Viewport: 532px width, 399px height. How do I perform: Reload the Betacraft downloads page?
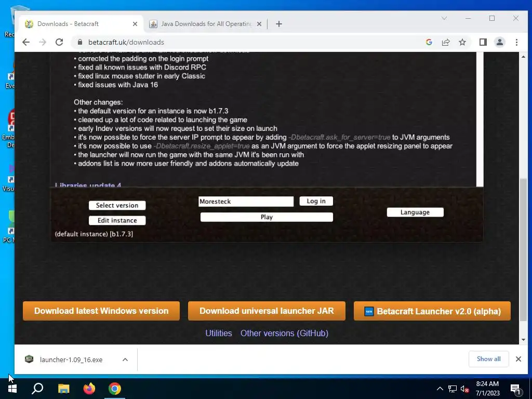click(x=59, y=42)
